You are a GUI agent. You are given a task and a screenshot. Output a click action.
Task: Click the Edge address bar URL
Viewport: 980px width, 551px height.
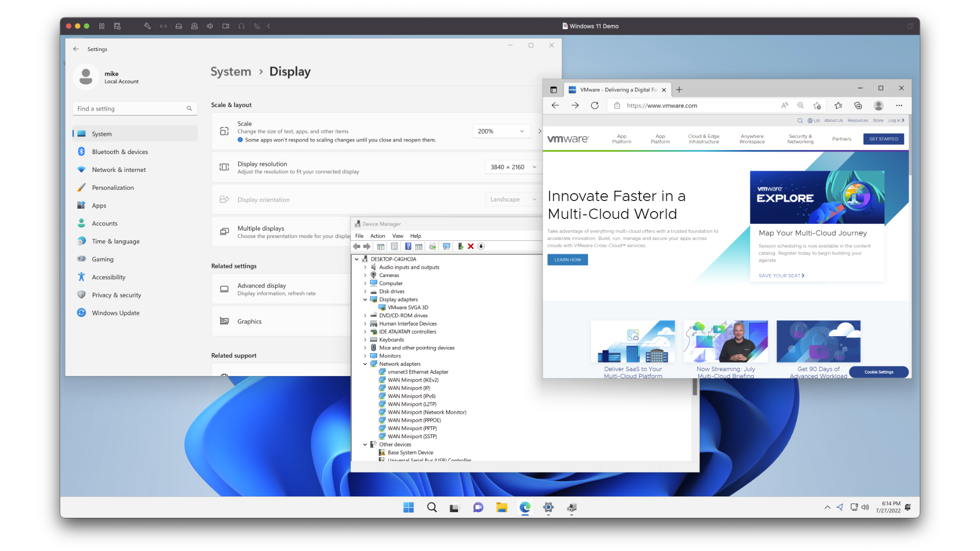tap(661, 106)
